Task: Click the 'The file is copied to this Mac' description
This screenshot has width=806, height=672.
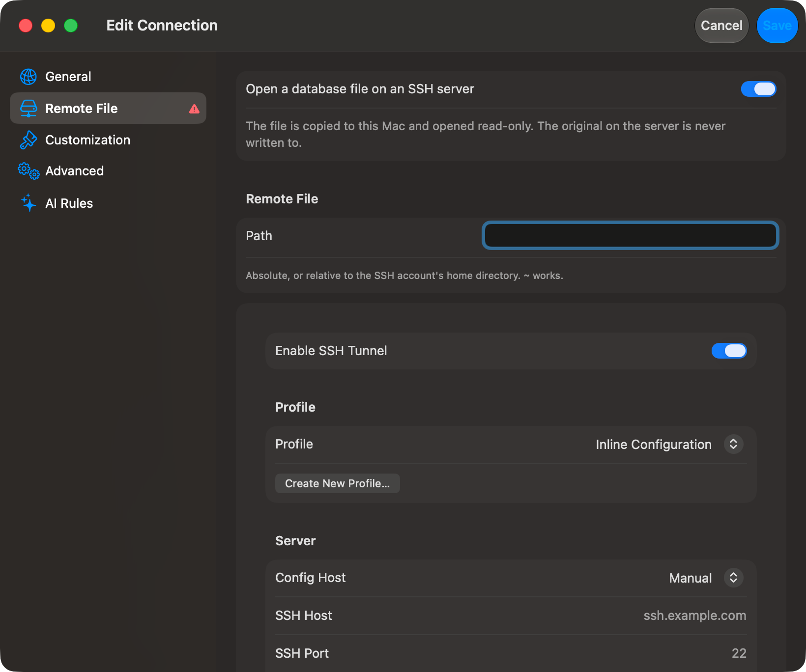Action: tap(486, 135)
